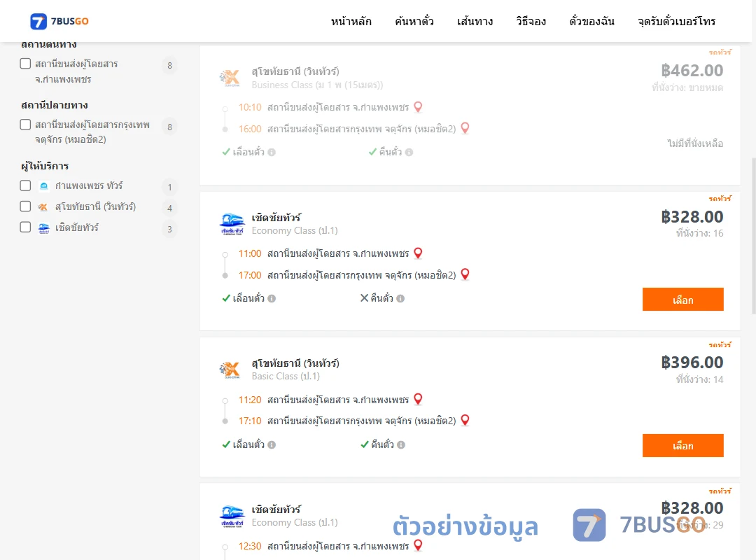
Task: Click the 7BUSGO logo in header
Action: [59, 21]
